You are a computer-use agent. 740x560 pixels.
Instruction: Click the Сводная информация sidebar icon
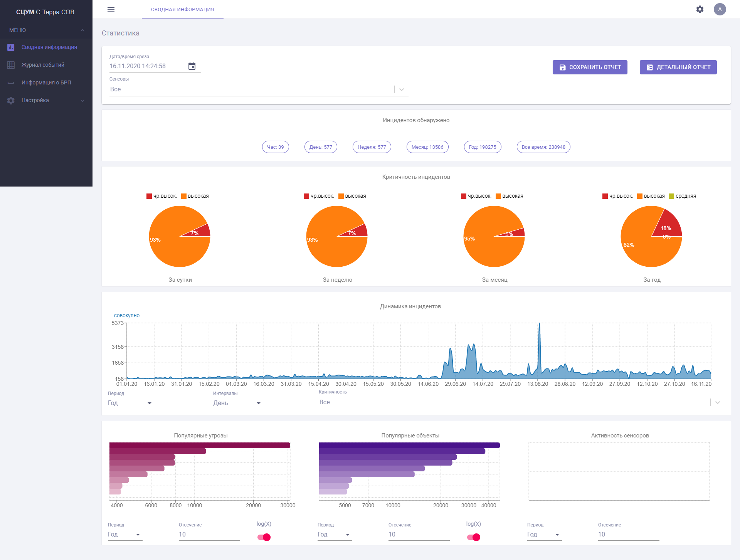(10, 47)
